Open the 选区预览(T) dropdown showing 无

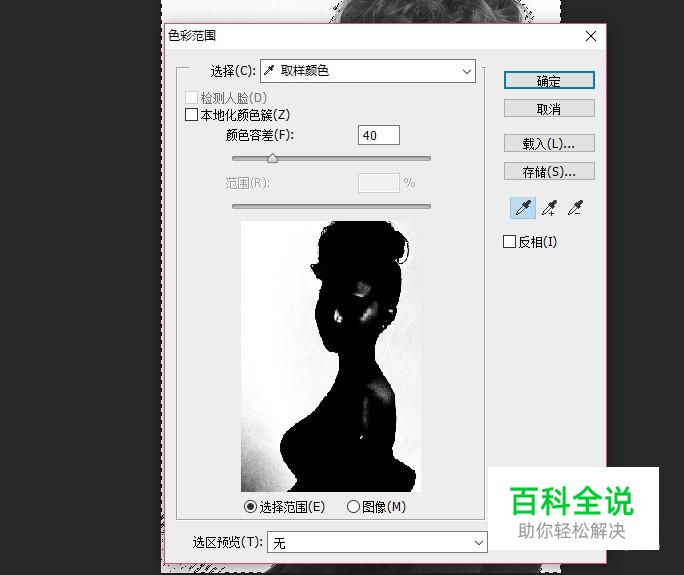377,542
